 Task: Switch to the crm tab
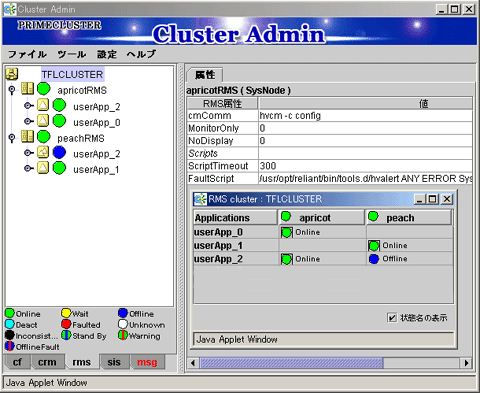coord(47,362)
